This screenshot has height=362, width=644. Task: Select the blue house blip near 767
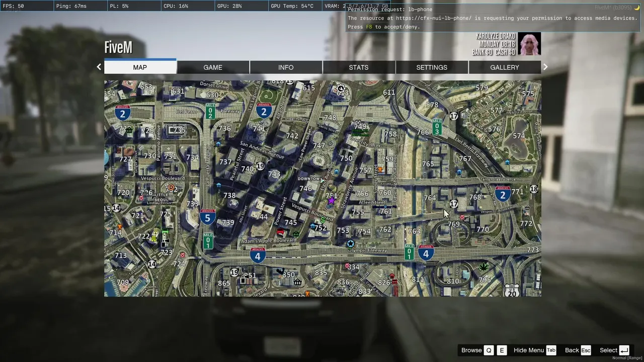459,172
